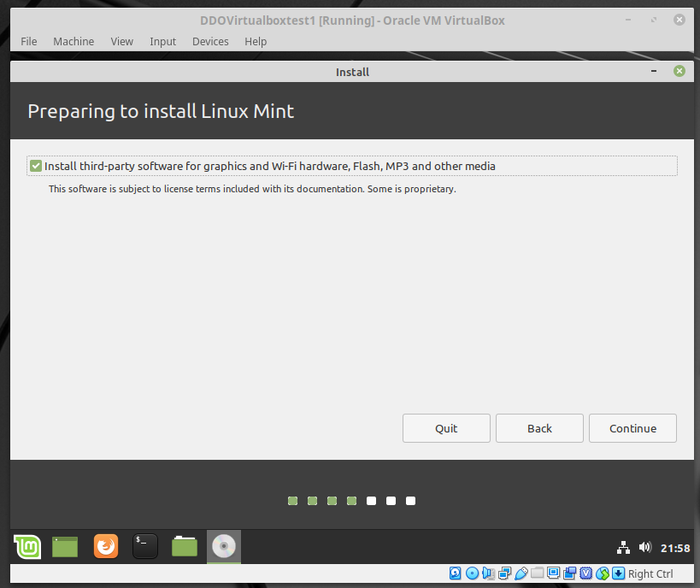The image size is (700, 588).
Task: Open the Terminal from the panel
Action: [145, 546]
